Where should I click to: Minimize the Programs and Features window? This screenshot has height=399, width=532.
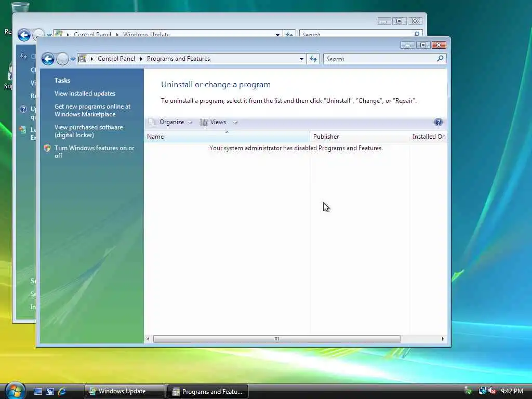[x=407, y=45]
